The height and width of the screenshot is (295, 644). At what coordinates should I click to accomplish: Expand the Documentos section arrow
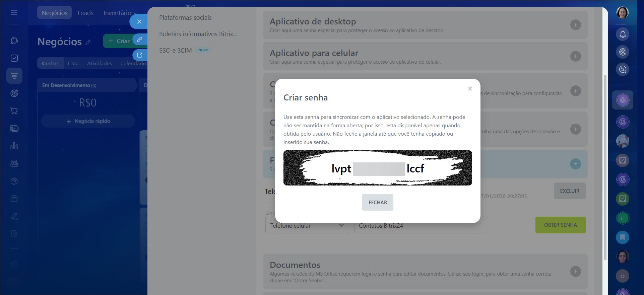coord(575,271)
